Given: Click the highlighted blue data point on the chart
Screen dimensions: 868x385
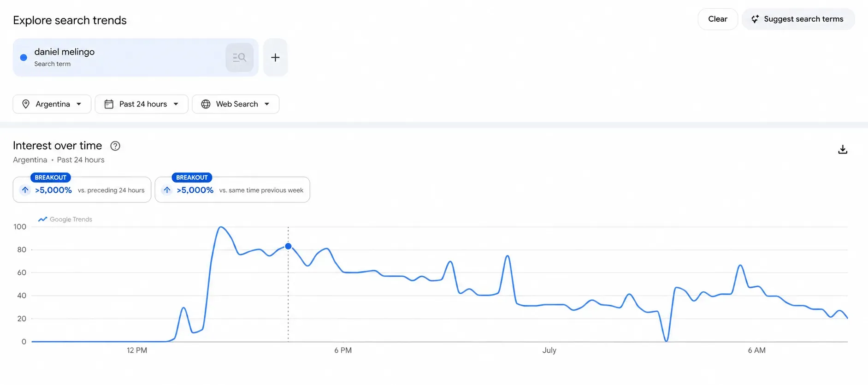Looking at the screenshot, I should click(288, 246).
